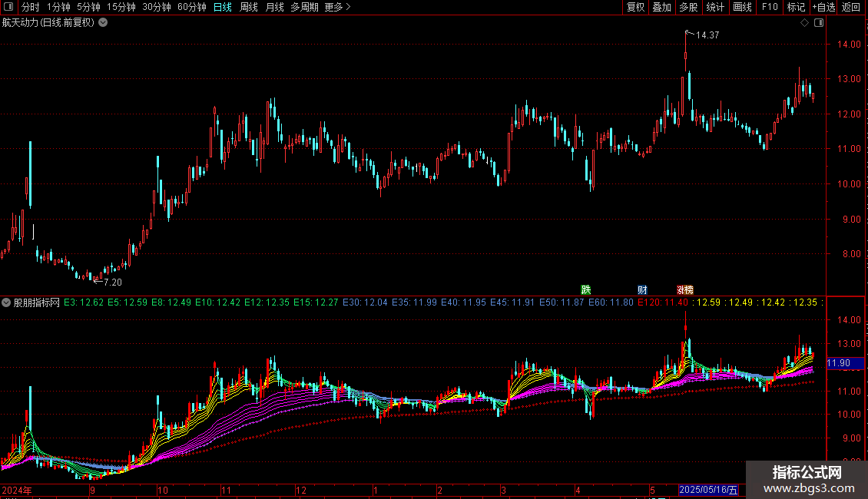The height and width of the screenshot is (499, 868).
Task: Expand the 更多 period options
Action: [337, 7]
